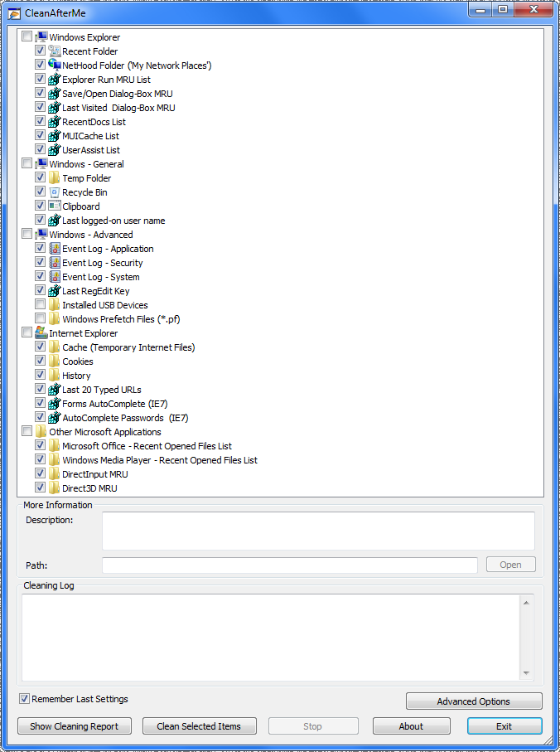This screenshot has height=752, width=560.
Task: Select the Microsoft Office - Recent Opened Files List text
Action: (x=147, y=446)
